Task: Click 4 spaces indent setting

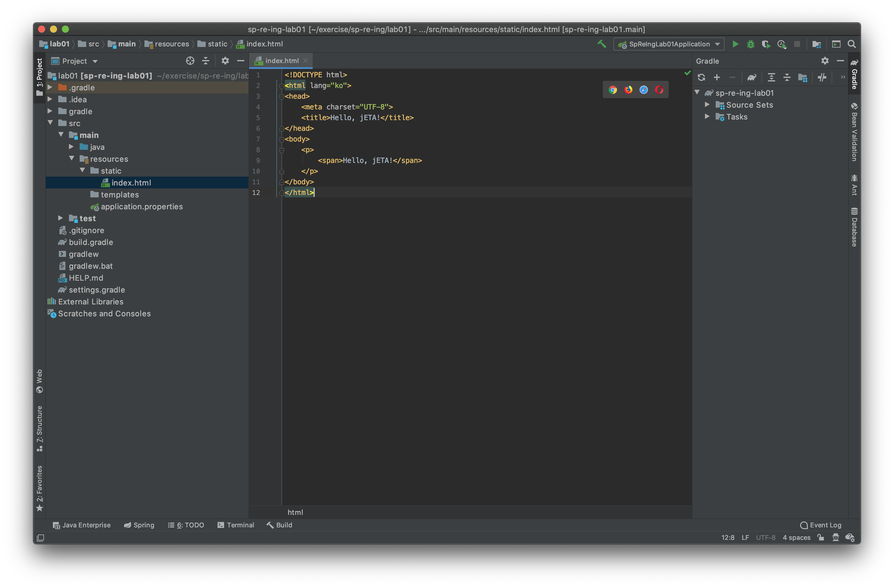Action: click(796, 538)
